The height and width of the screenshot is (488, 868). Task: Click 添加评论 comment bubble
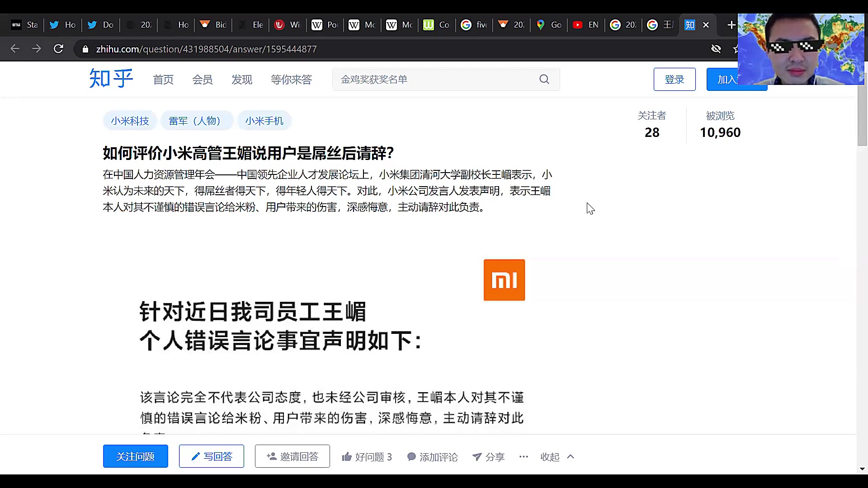point(432,457)
